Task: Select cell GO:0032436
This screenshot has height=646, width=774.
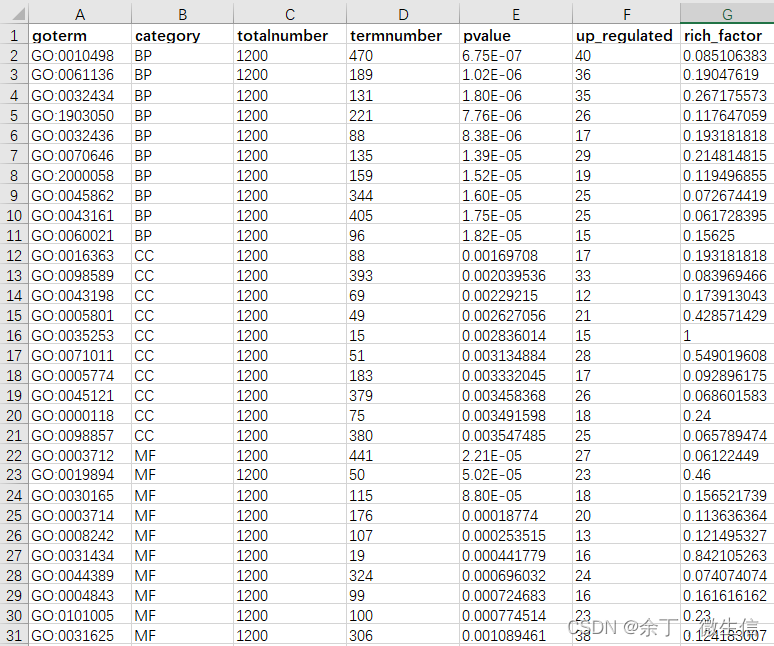Action: 80,135
